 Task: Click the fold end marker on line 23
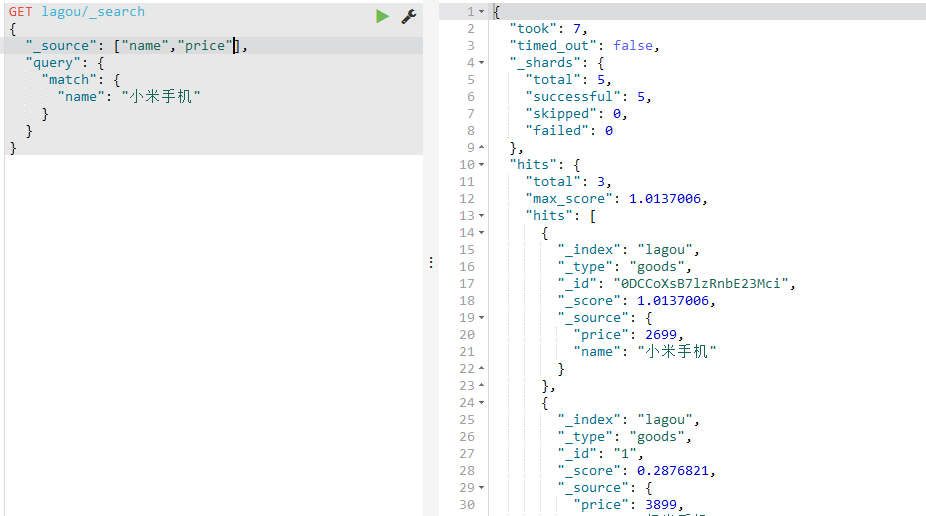(481, 386)
